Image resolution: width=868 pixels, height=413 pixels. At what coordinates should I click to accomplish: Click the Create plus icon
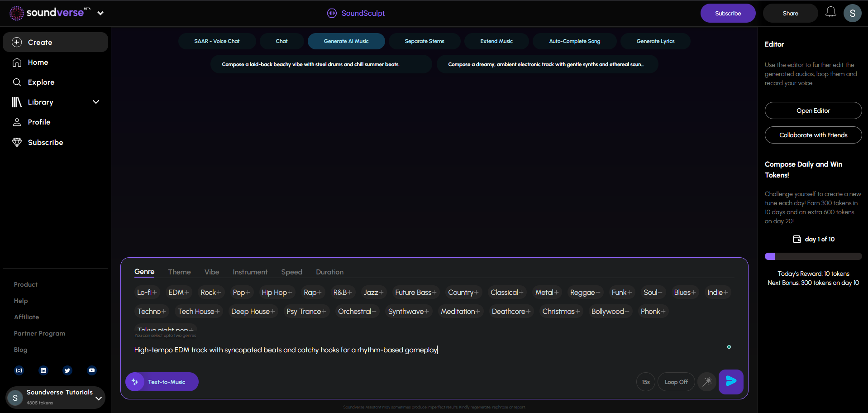17,42
